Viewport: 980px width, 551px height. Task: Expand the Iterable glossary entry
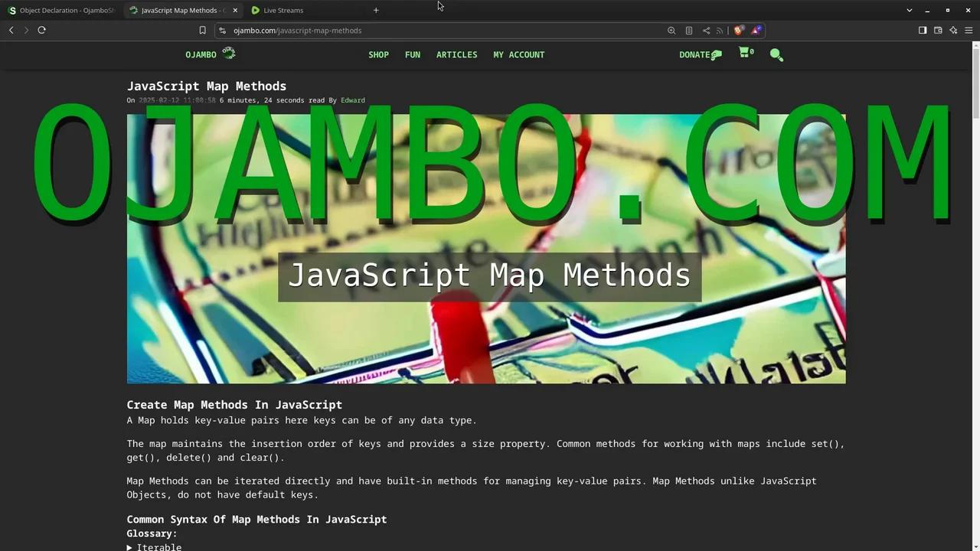point(154,546)
